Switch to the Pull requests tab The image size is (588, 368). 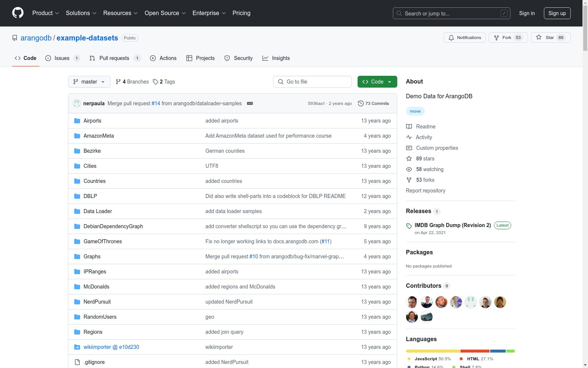(115, 58)
